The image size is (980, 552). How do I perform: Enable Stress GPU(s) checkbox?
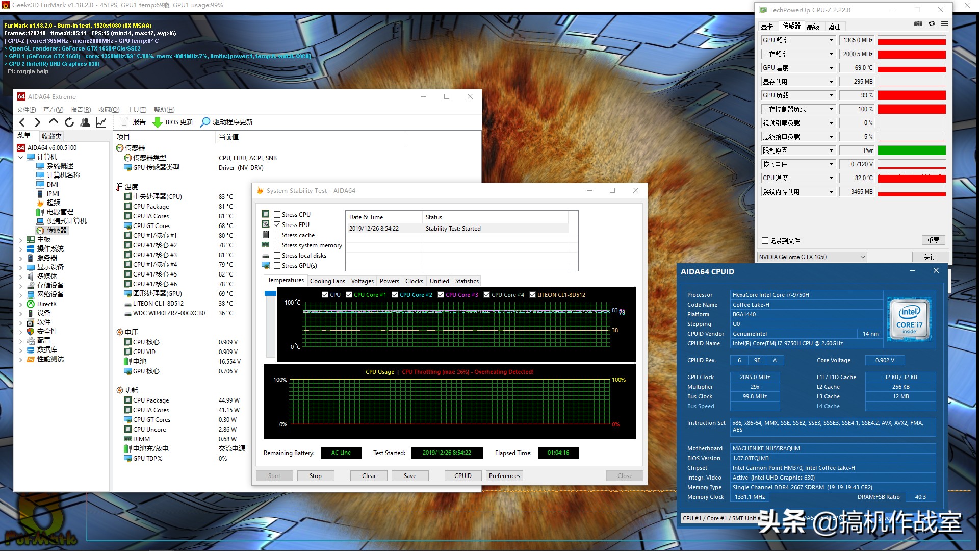(277, 266)
